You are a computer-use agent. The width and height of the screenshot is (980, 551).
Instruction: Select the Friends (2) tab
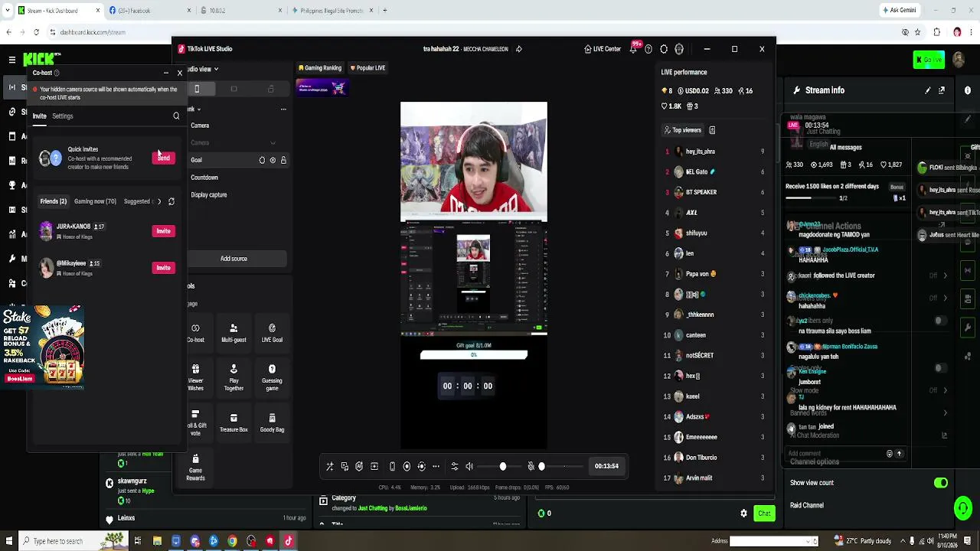pyautogui.click(x=54, y=201)
